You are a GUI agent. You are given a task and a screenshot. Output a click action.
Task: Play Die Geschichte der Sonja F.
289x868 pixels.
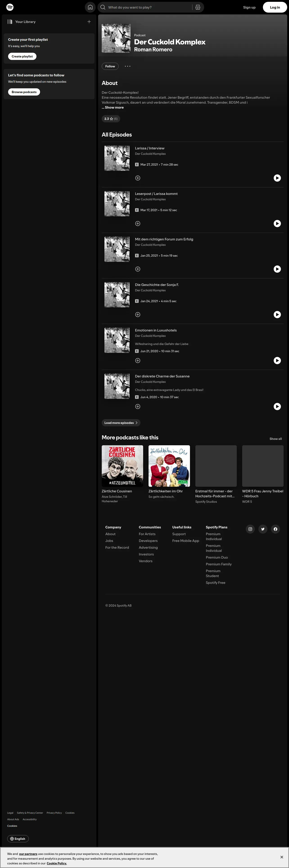tap(277, 314)
